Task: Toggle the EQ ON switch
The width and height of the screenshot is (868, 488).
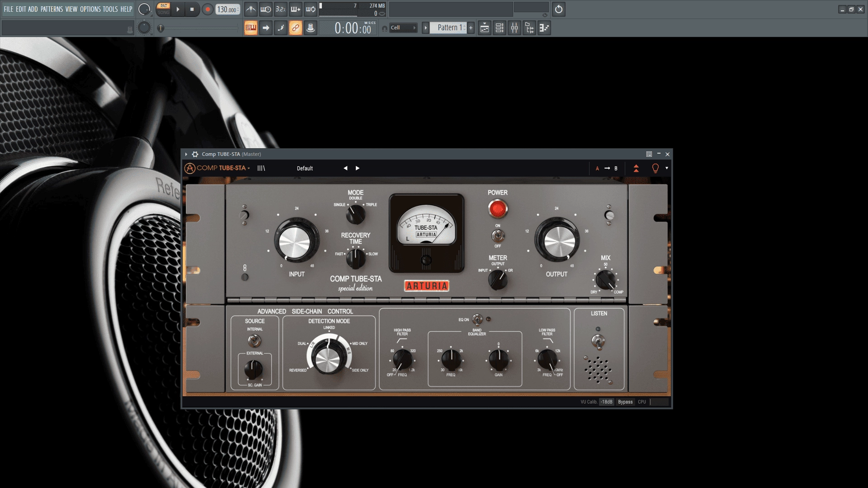Action: [477, 320]
